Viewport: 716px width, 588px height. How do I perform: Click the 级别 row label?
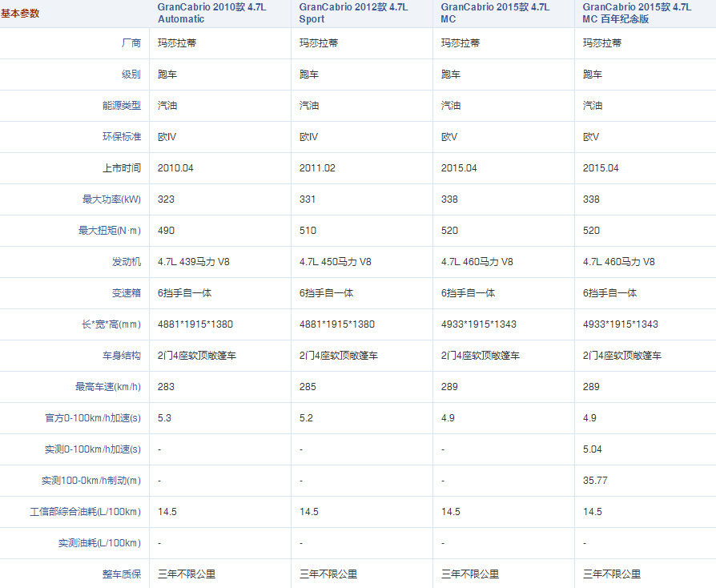[131, 74]
